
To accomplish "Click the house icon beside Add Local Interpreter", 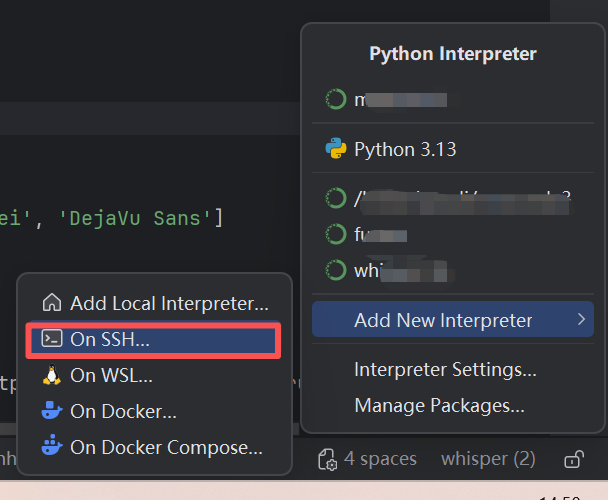I will click(x=52, y=303).
